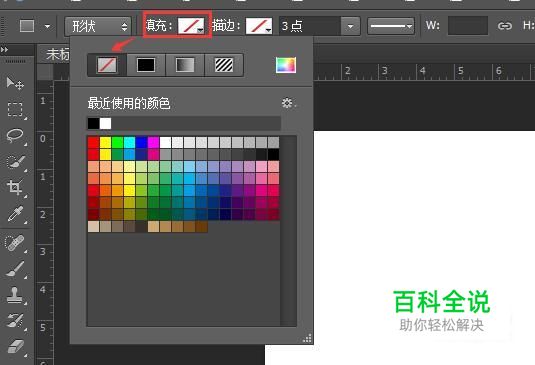The width and height of the screenshot is (535, 365).
Task: Click the swatch panel resize grip
Action: 307,338
